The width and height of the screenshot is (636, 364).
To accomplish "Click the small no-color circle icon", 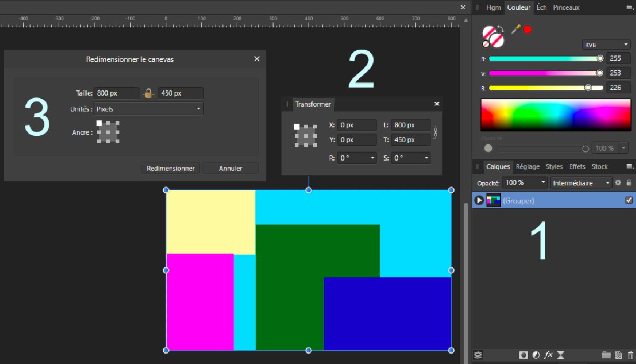I will pos(485,44).
